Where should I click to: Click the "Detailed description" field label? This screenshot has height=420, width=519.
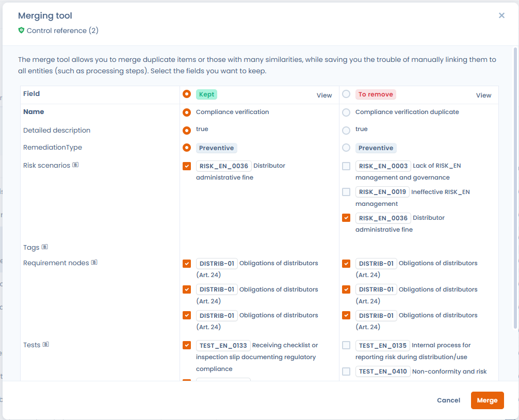pyautogui.click(x=57, y=131)
